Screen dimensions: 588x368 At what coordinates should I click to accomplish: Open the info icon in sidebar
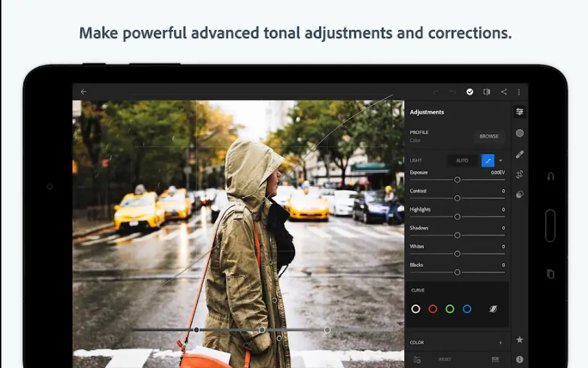pos(519,359)
